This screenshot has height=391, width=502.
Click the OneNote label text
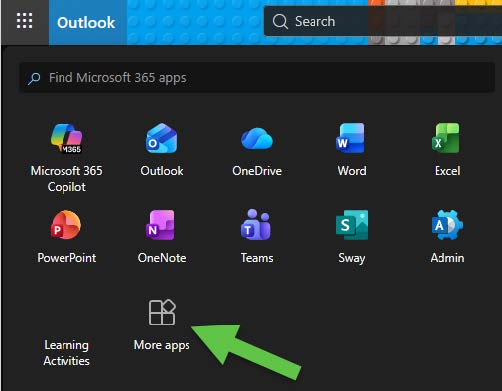click(x=162, y=258)
